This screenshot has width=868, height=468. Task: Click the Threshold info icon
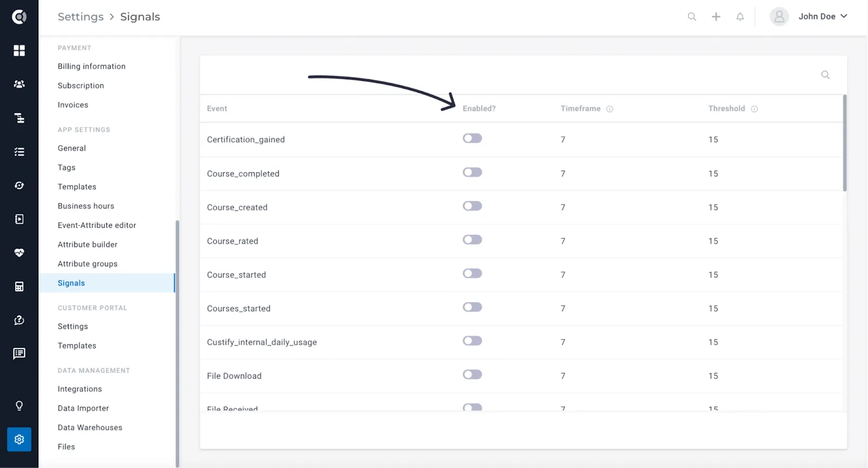point(754,109)
